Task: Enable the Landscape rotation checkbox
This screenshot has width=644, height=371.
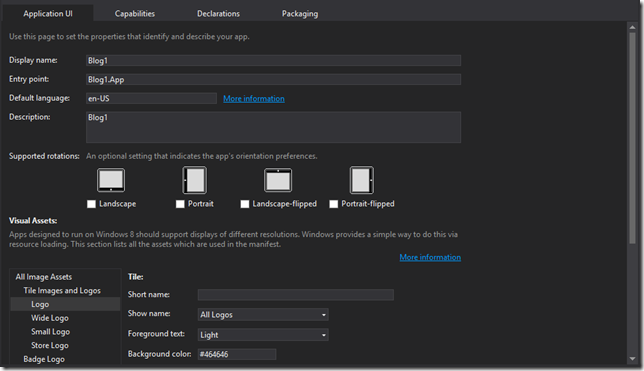Action: (x=91, y=204)
